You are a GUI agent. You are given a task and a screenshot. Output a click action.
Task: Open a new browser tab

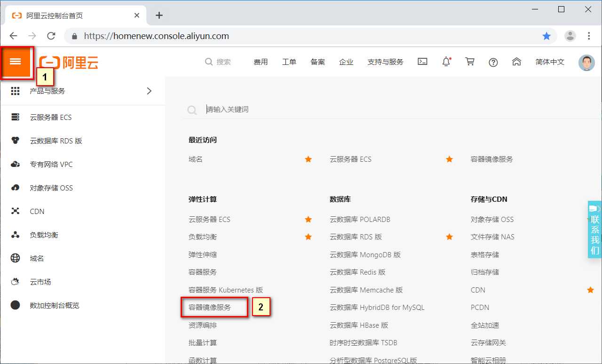point(159,15)
